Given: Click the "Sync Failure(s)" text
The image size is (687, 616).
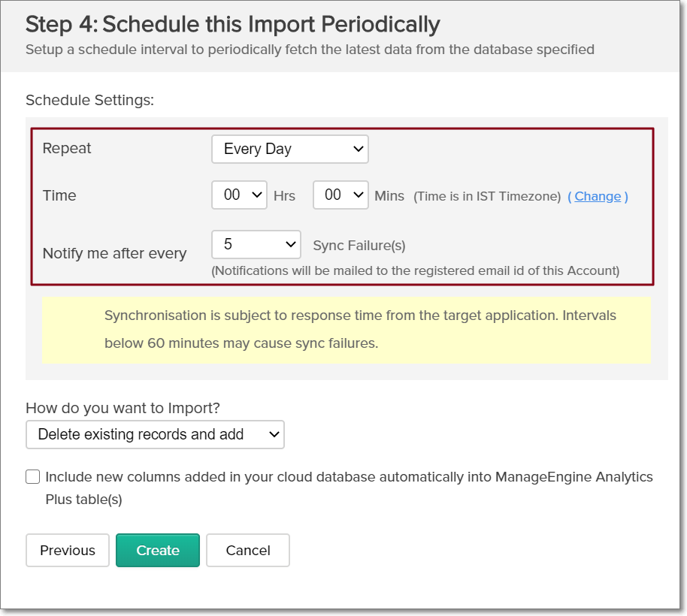Looking at the screenshot, I should (x=359, y=245).
